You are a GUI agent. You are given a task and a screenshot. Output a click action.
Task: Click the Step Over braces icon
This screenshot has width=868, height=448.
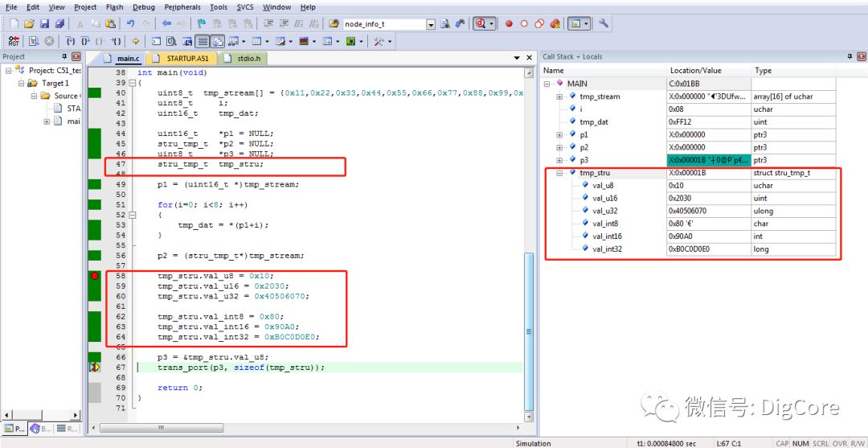click(x=84, y=42)
